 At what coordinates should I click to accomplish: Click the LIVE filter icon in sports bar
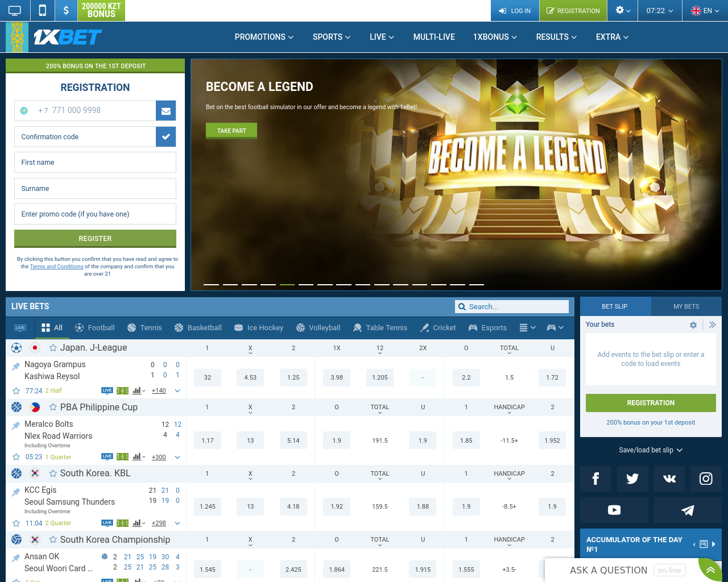(x=20, y=328)
